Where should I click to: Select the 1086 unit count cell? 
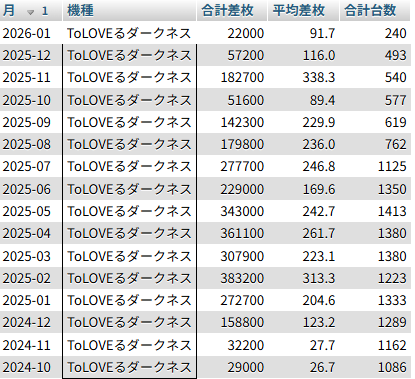click(375, 367)
